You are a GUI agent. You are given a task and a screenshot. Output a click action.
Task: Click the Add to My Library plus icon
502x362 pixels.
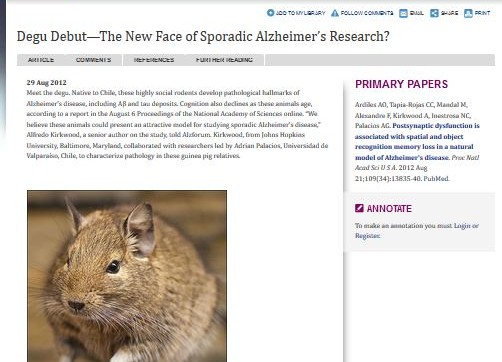(270, 13)
